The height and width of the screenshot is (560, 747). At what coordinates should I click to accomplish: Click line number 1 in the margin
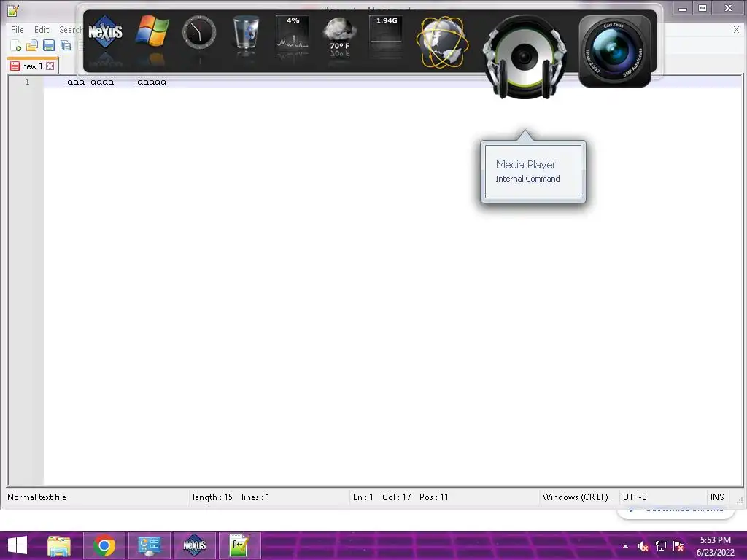pos(27,82)
